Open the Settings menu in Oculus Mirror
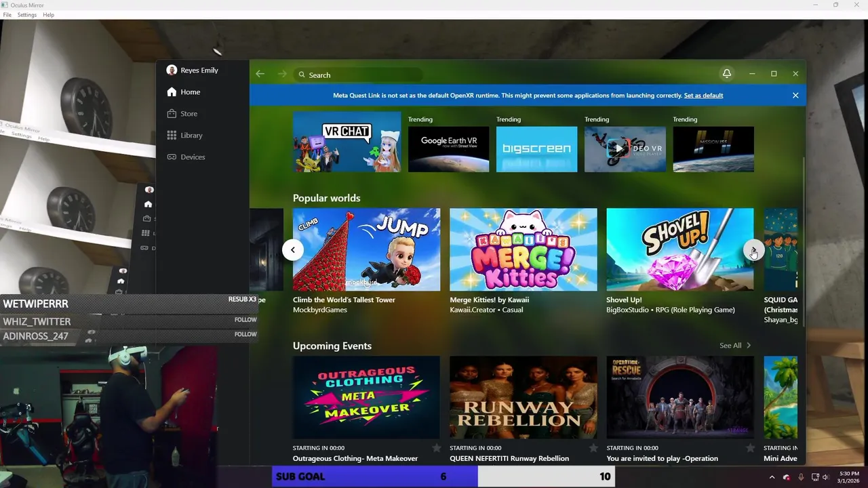This screenshot has width=868, height=488. tap(27, 15)
